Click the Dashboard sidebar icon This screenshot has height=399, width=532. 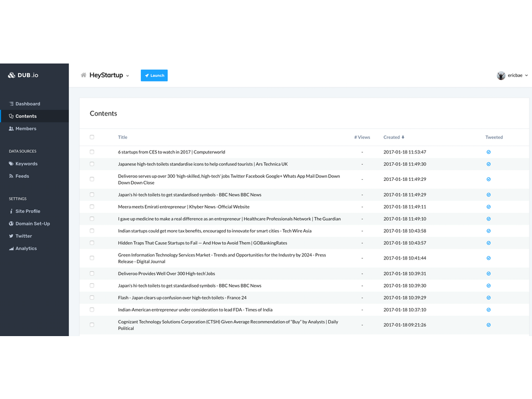tap(11, 104)
